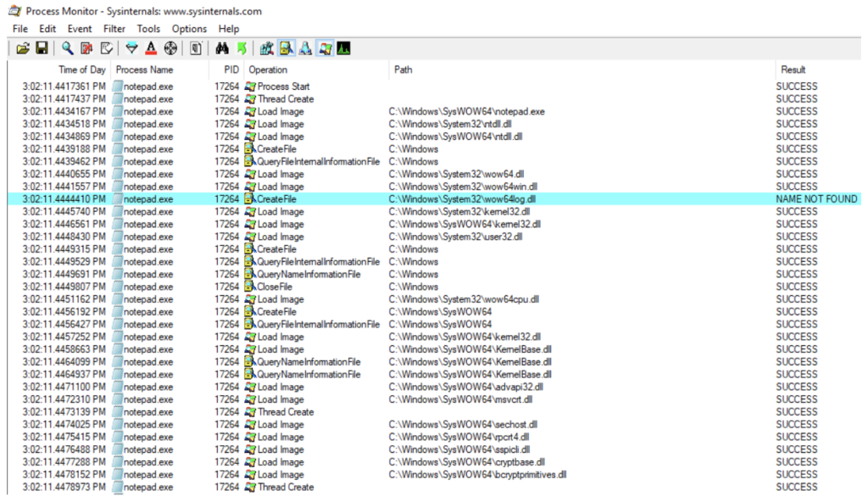The height and width of the screenshot is (496, 868).
Task: Toggle Show Profiling Events graph icon
Action: tap(344, 48)
